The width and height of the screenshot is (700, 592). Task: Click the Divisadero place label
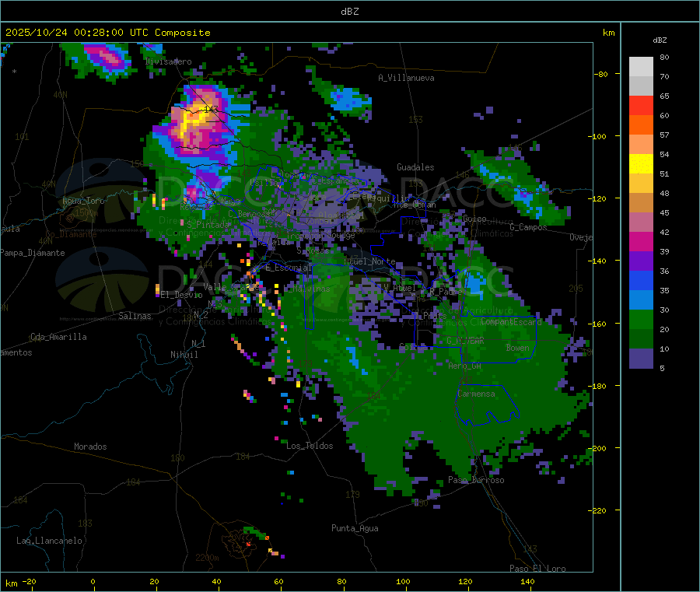(x=169, y=61)
